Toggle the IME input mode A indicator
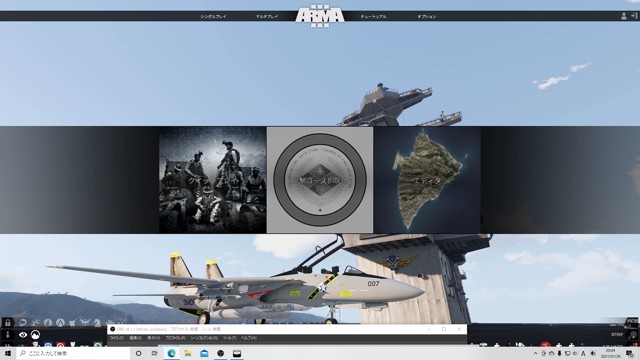This screenshot has height=360, width=640. tap(583, 353)
